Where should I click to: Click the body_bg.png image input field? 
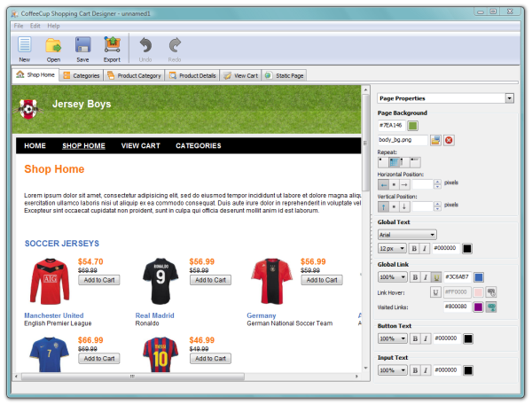[403, 140]
